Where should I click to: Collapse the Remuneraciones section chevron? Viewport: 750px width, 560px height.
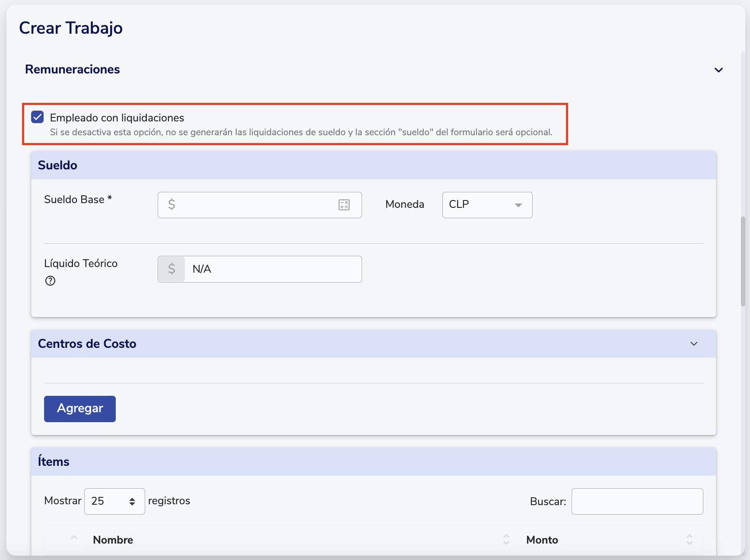coord(718,70)
